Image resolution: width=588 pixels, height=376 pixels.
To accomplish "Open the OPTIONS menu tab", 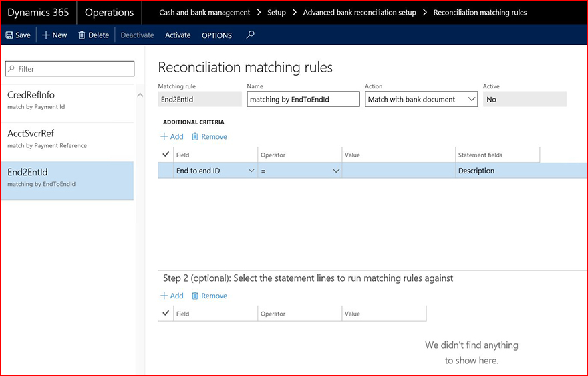I will [x=216, y=35].
